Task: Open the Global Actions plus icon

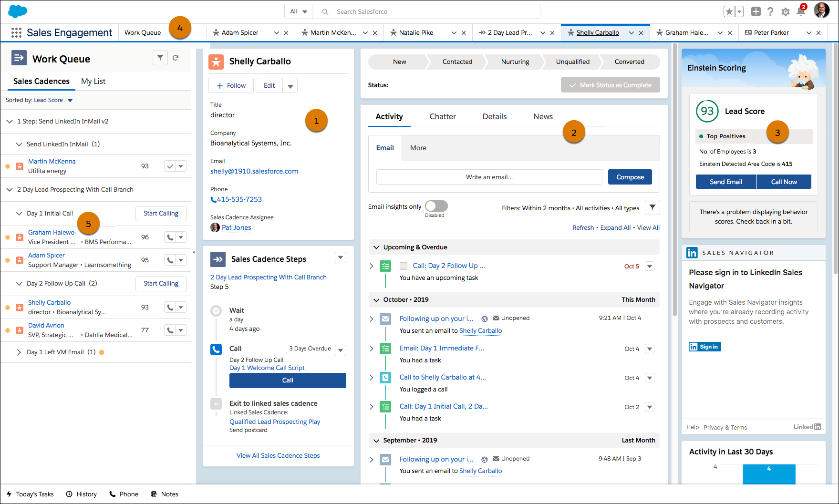Action: click(x=756, y=11)
